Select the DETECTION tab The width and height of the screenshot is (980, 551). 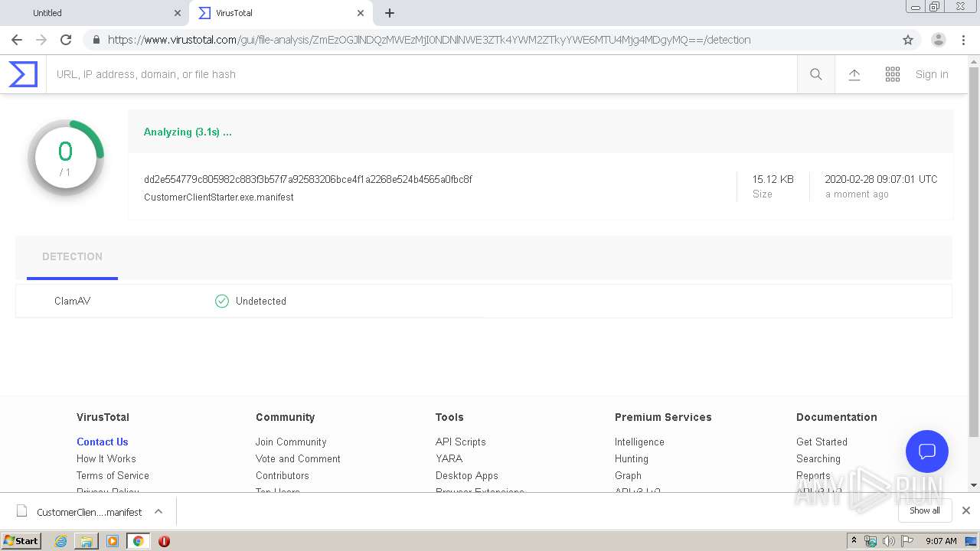(72, 257)
